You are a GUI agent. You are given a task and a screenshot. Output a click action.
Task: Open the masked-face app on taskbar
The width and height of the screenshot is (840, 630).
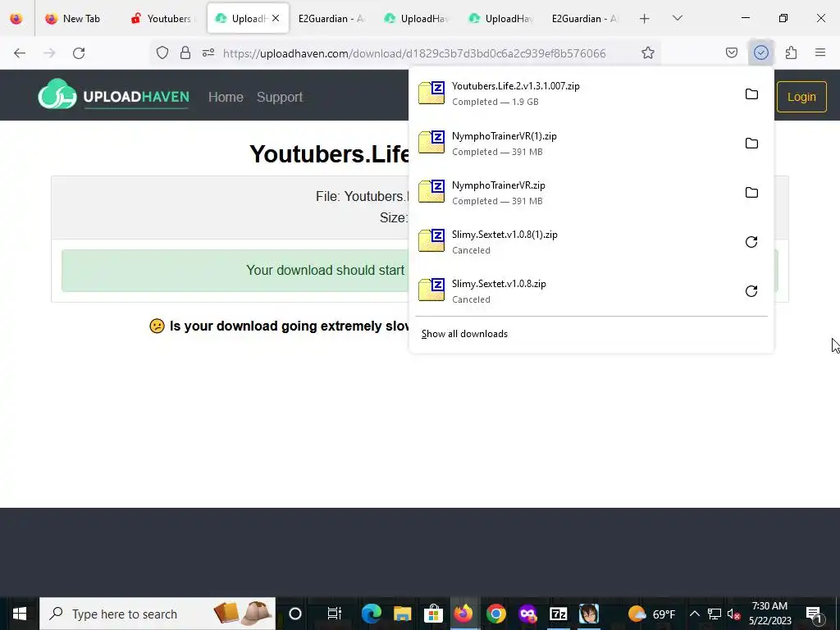[x=527, y=614]
